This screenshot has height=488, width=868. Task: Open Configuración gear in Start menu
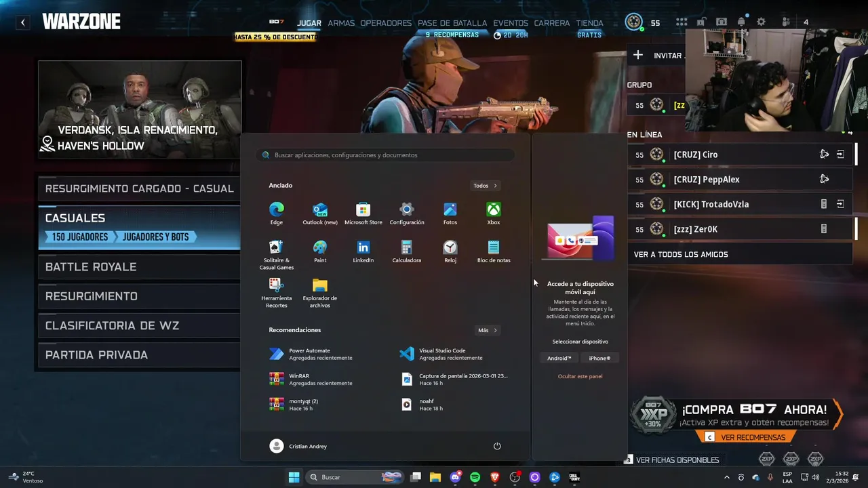[407, 213]
